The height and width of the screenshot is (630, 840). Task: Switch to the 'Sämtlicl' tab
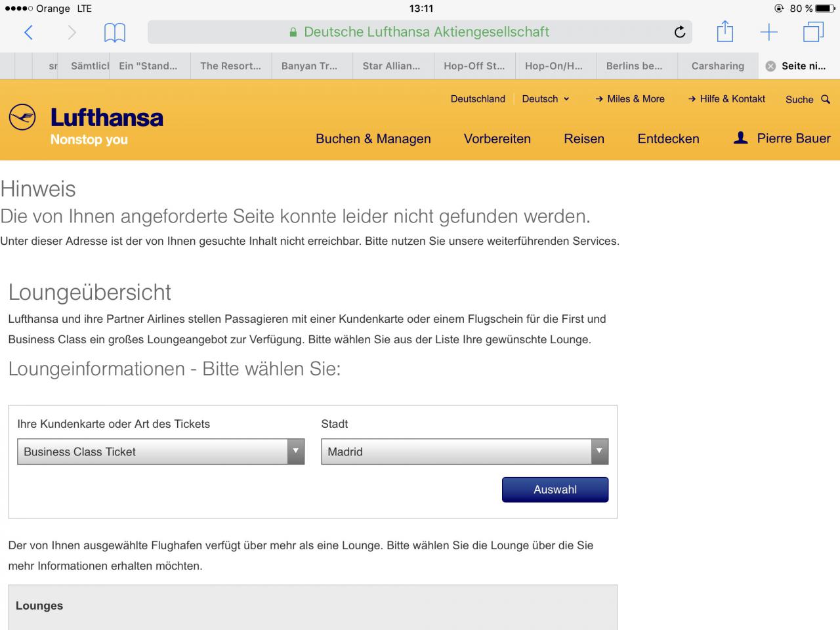point(85,66)
